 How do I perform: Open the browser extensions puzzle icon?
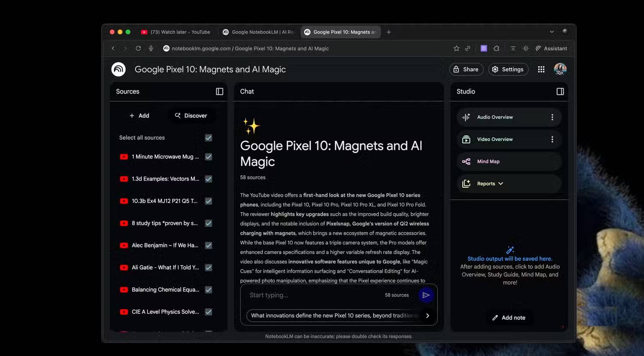497,49
